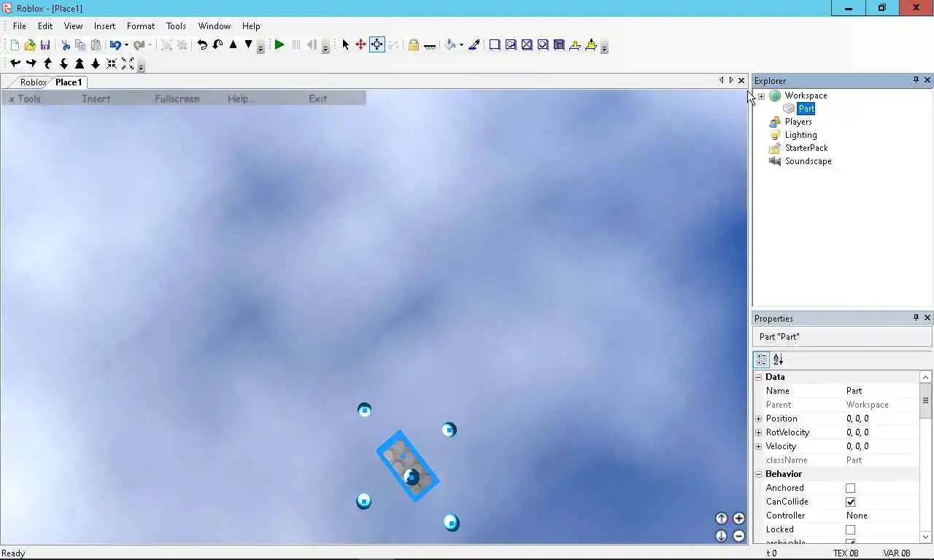This screenshot has height=560, width=934.
Task: Save the place with the floppy icon
Action: 45,45
